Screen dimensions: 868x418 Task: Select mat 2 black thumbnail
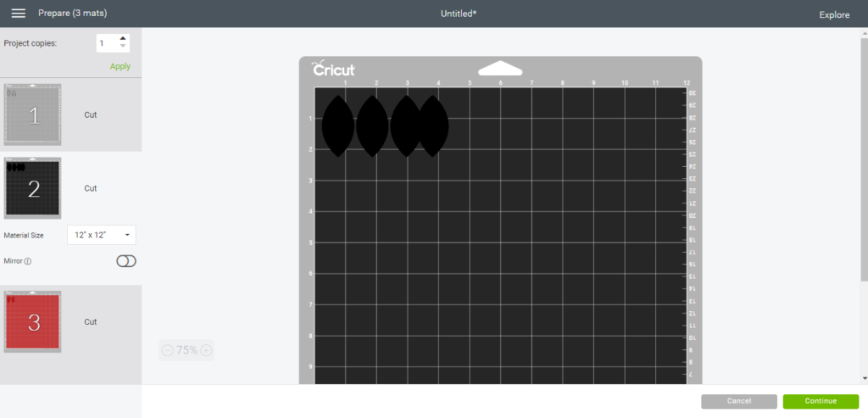pos(33,188)
